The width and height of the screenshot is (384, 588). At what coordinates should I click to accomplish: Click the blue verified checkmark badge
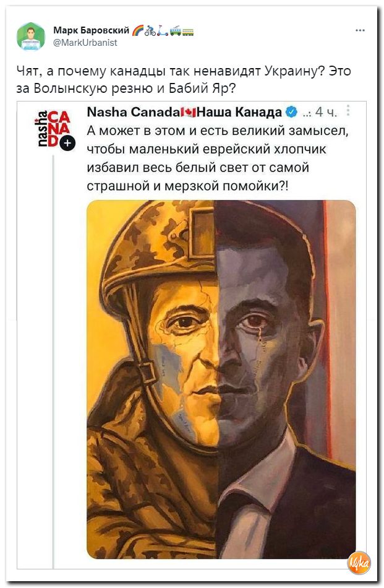click(x=292, y=111)
